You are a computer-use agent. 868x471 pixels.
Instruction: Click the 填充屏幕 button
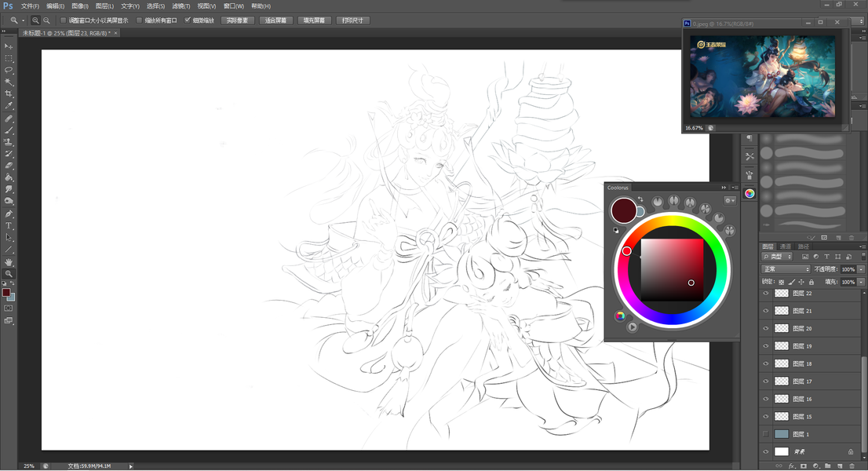point(315,20)
